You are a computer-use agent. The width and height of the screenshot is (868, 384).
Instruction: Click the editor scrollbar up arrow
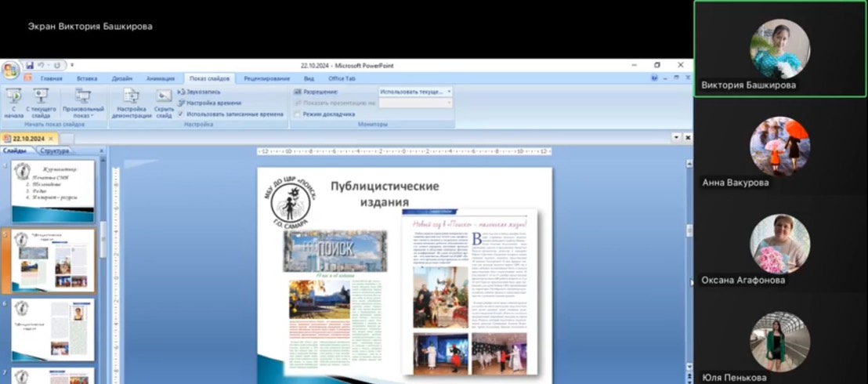coord(689,164)
